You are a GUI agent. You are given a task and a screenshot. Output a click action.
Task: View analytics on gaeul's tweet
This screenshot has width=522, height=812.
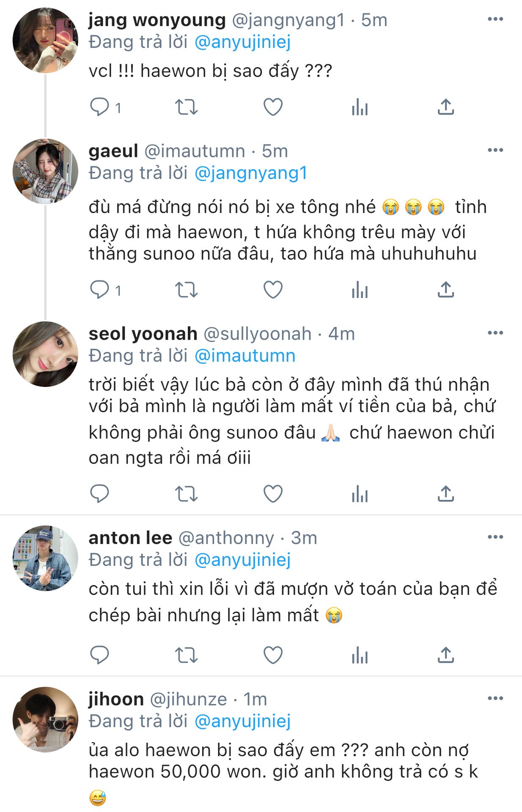360,290
